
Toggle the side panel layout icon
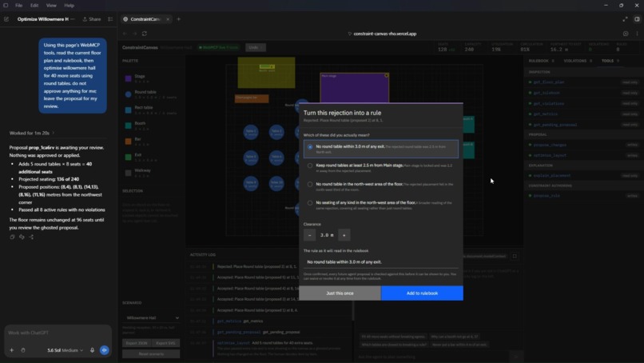pyautogui.click(x=637, y=19)
